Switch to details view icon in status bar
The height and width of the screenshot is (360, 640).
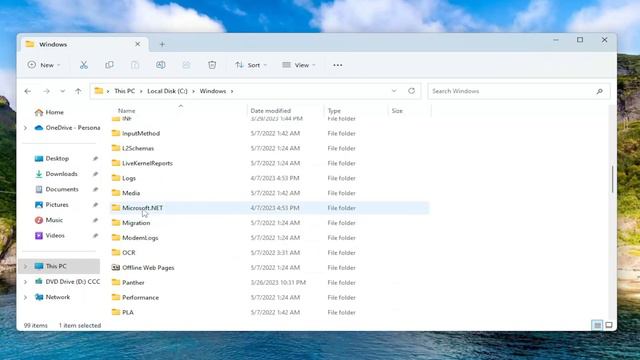pos(597,325)
